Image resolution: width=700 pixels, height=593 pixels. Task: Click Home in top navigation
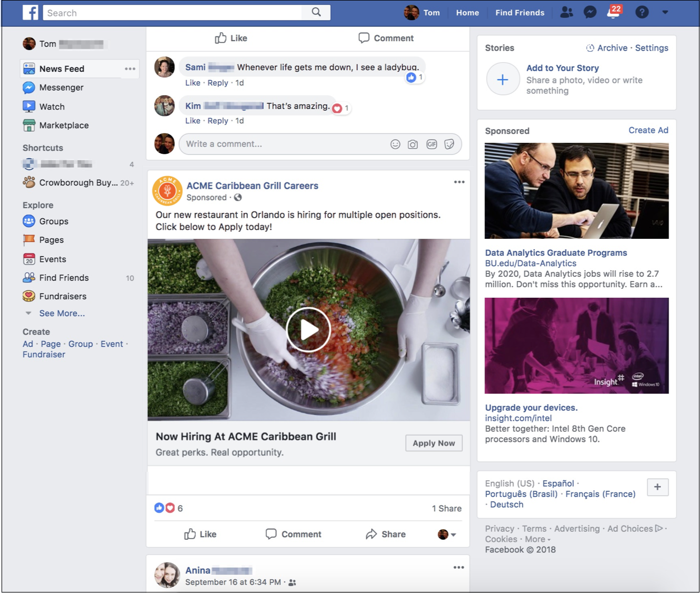(x=467, y=13)
